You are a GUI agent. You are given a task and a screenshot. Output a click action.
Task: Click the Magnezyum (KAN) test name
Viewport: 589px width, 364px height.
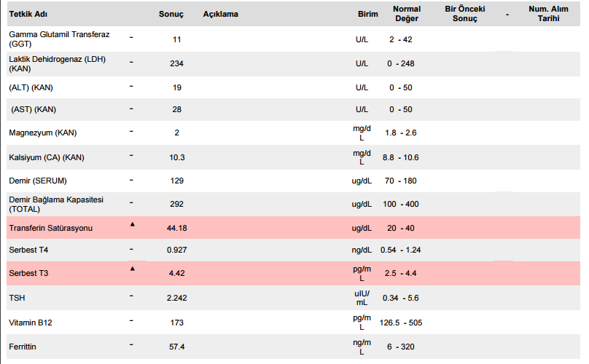click(43, 132)
